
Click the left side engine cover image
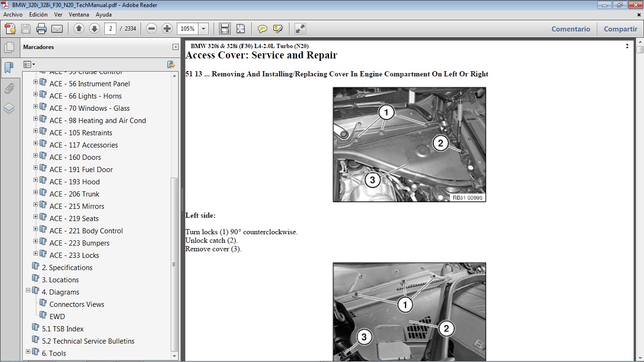click(409, 145)
